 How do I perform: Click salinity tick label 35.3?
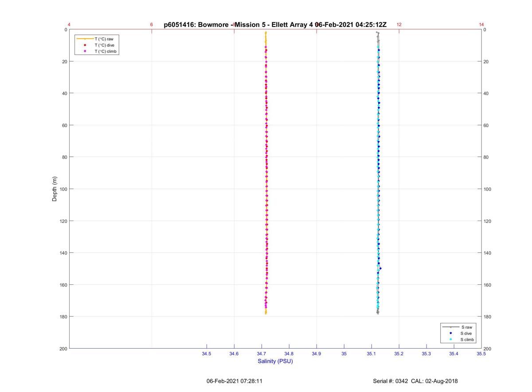coord(426,354)
